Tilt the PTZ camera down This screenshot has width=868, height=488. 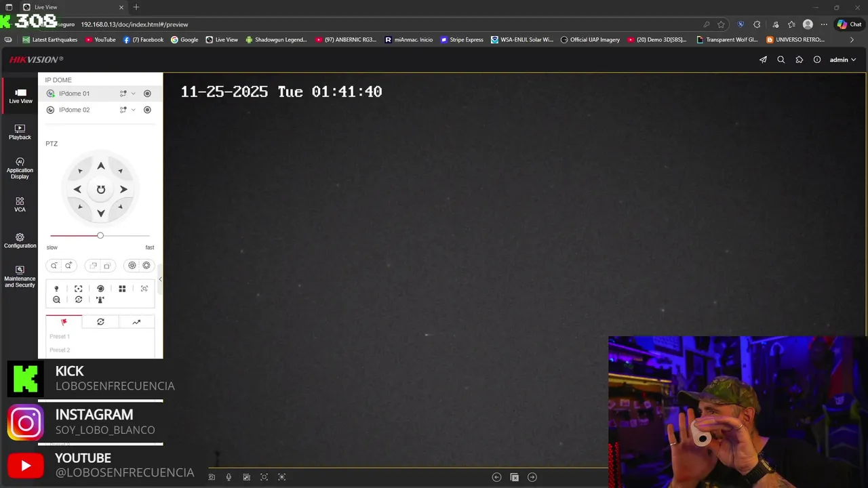tap(100, 213)
